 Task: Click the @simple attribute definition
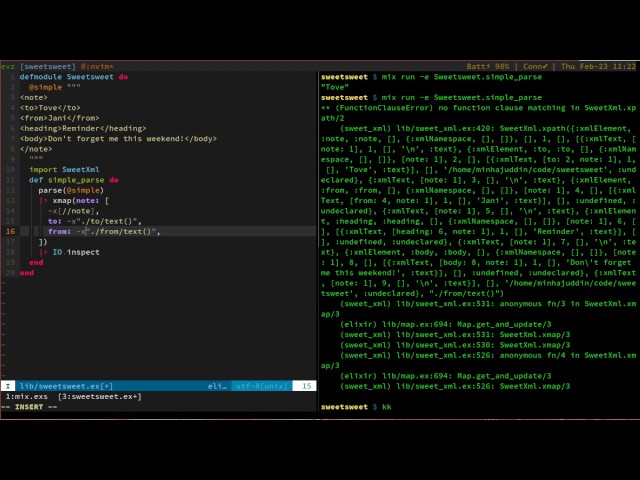(55, 87)
